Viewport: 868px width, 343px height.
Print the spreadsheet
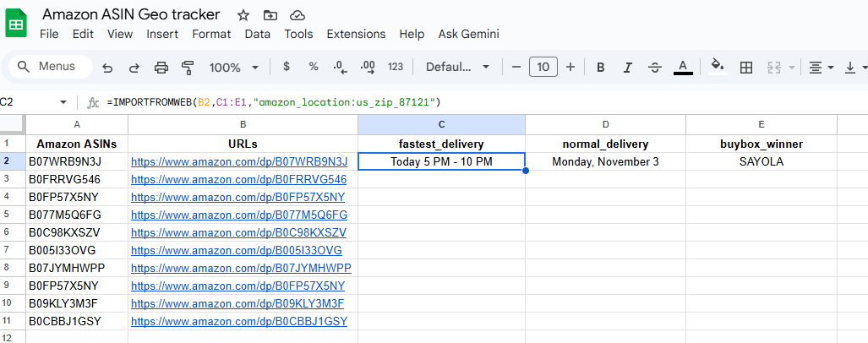click(161, 68)
